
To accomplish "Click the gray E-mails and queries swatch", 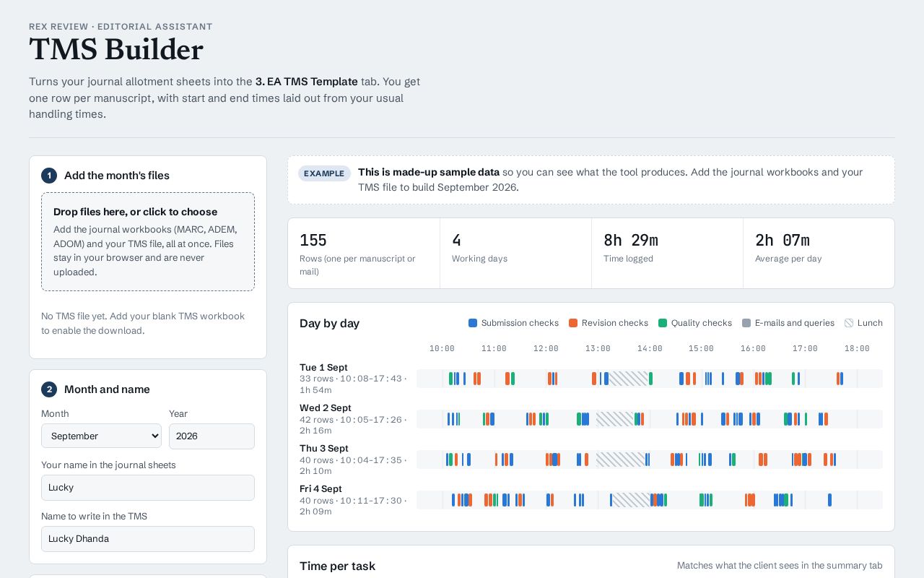I will 746,323.
